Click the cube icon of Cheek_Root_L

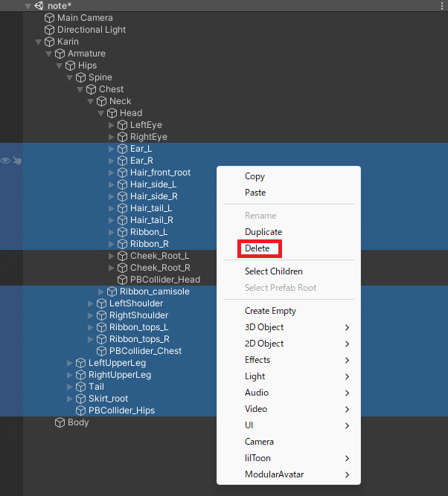tap(122, 256)
